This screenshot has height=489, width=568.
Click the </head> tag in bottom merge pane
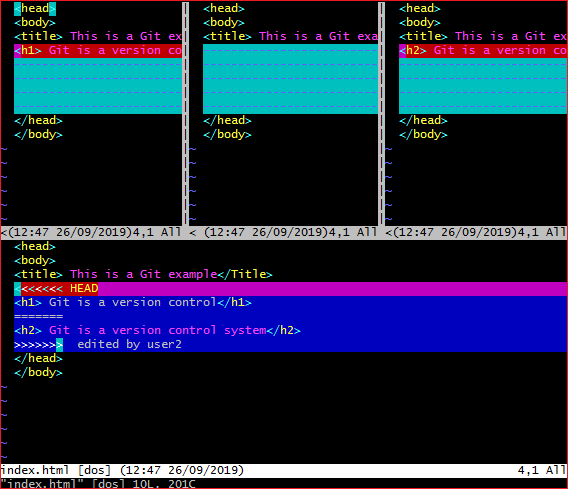[38, 359]
